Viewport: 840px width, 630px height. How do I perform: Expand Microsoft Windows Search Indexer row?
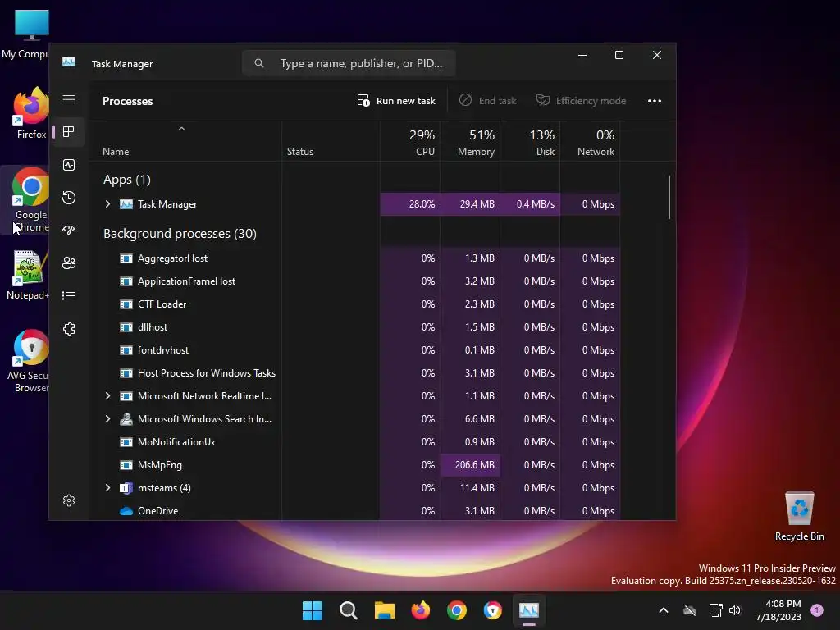coord(107,419)
